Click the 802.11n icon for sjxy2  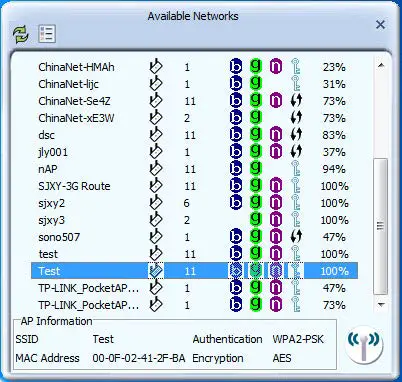[276, 203]
